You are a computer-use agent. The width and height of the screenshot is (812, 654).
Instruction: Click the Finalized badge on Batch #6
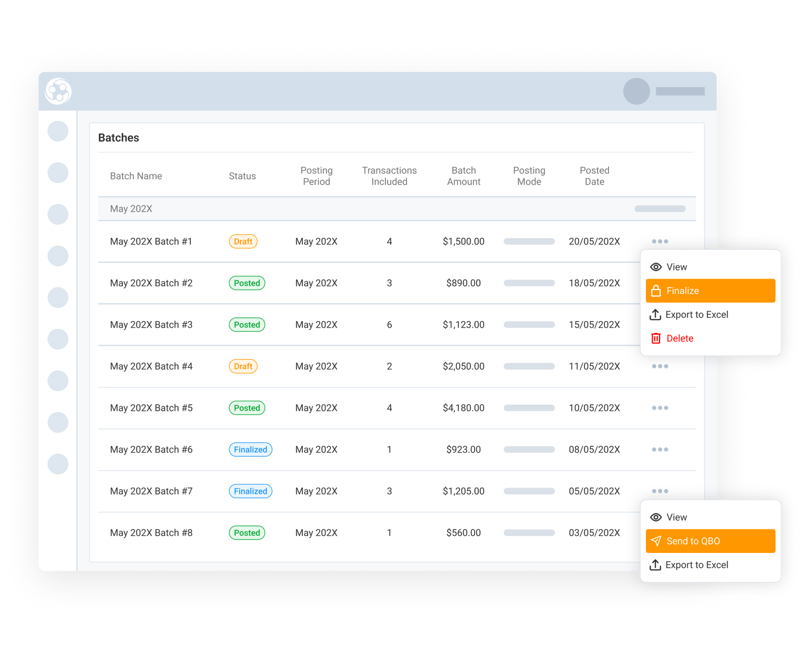[250, 449]
